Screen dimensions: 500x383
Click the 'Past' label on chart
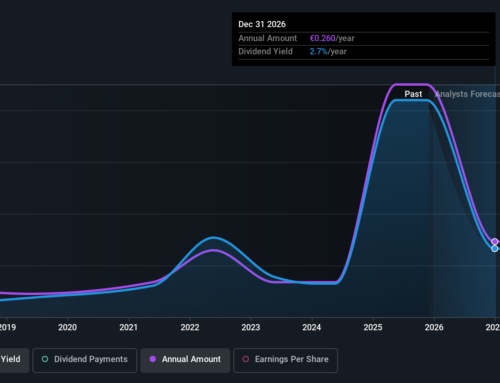click(413, 94)
